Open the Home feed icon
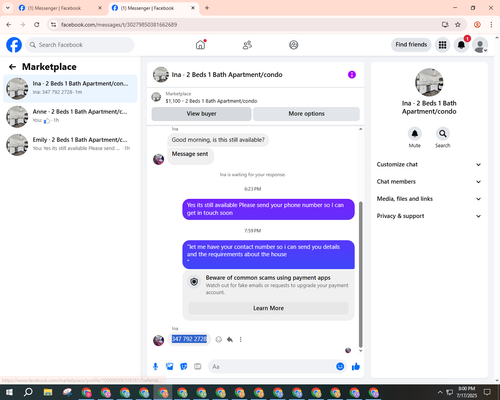Viewport: 500px width, 400px height. (x=200, y=45)
